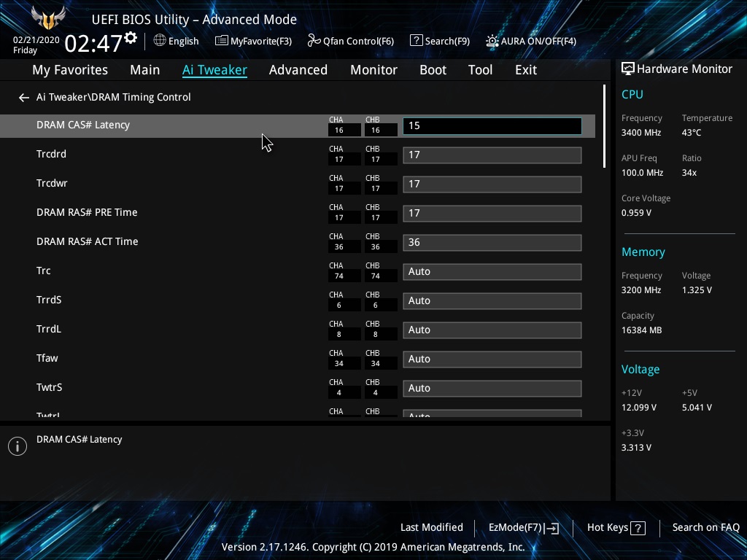
Task: Click +5V reading 5.041 V
Action: click(x=697, y=408)
